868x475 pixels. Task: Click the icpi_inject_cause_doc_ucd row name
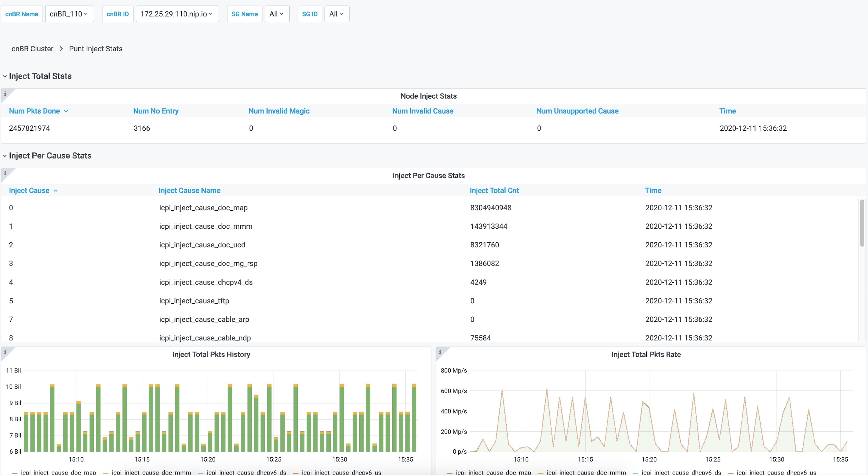click(202, 245)
